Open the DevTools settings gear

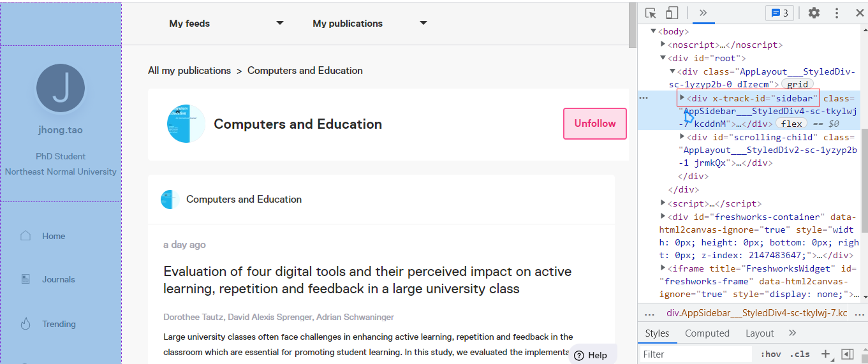[x=814, y=13]
